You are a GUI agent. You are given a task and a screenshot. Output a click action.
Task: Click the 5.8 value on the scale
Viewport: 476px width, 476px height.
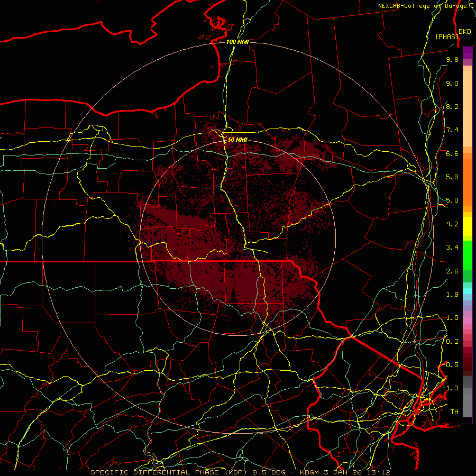[x=452, y=177]
